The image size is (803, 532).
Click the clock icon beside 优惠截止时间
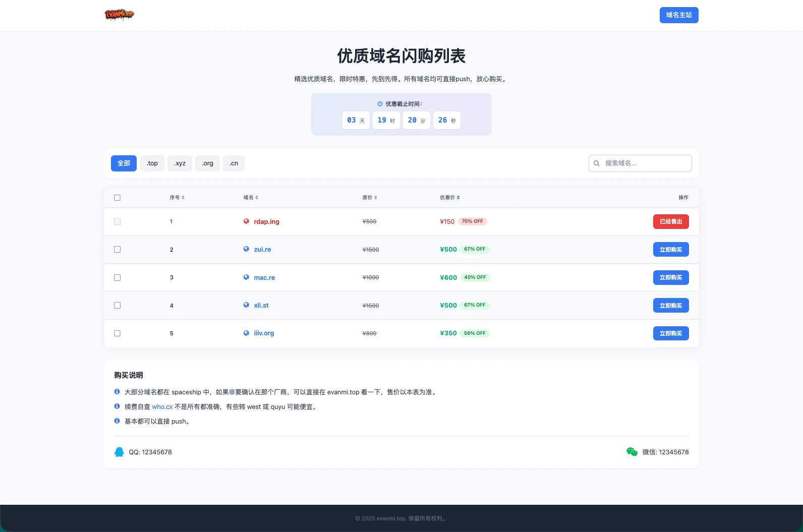coord(380,104)
